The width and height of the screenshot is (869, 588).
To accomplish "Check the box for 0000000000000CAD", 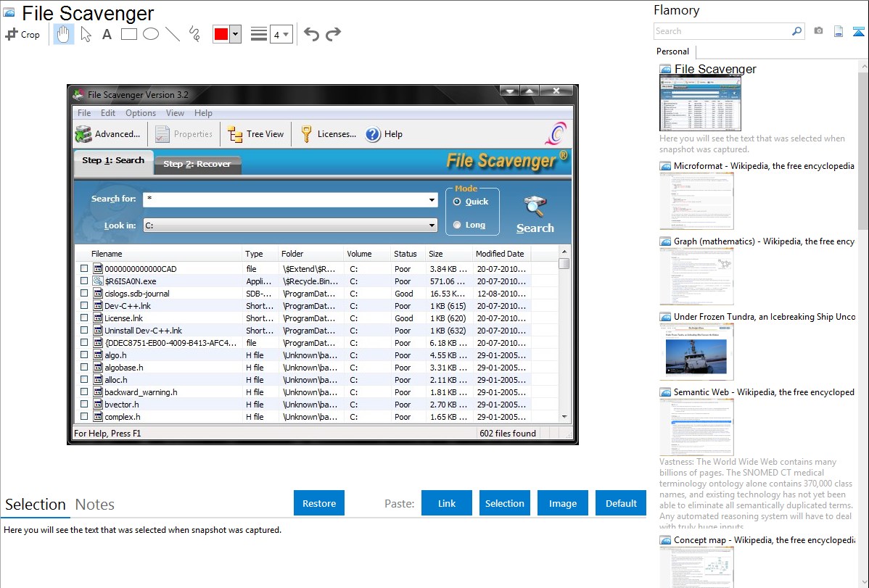I will 84,268.
